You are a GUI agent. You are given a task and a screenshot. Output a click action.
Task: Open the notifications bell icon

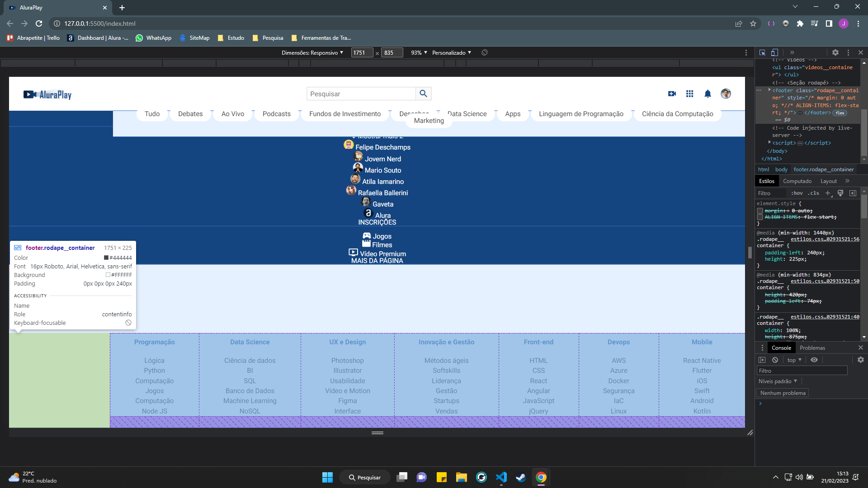click(x=708, y=94)
